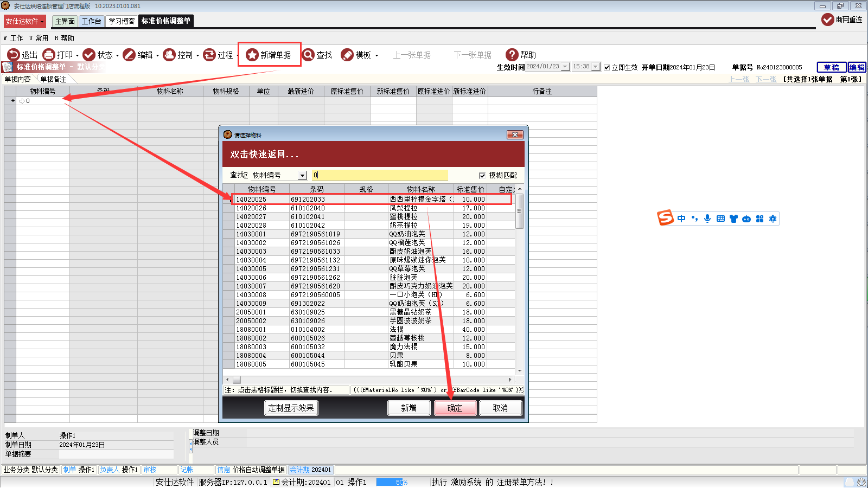Expand the 编辑 dropdown arrow
The height and width of the screenshot is (488, 868).
pyautogui.click(x=157, y=55)
